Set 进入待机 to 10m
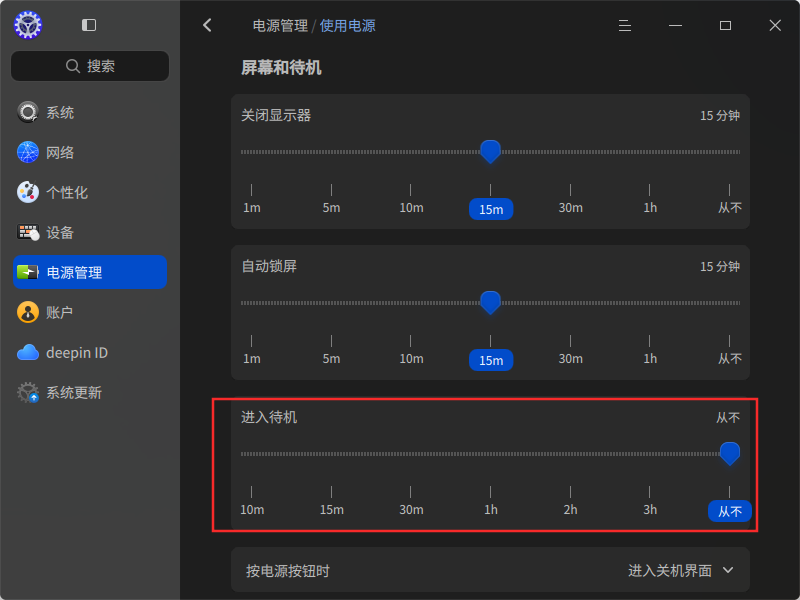 pos(252,510)
